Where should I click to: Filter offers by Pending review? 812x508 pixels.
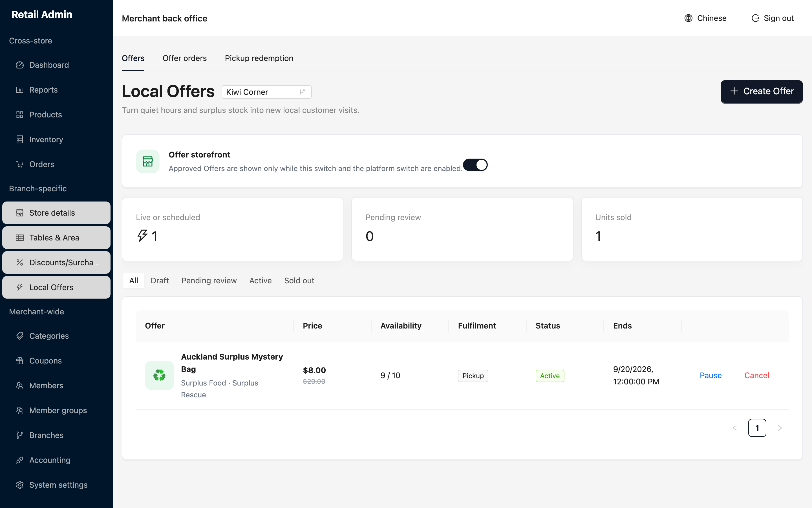pyautogui.click(x=209, y=281)
